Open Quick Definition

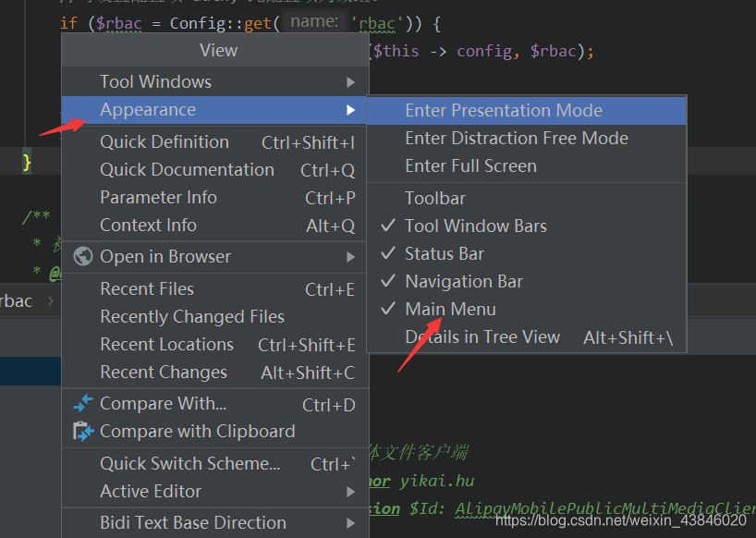coord(215,142)
